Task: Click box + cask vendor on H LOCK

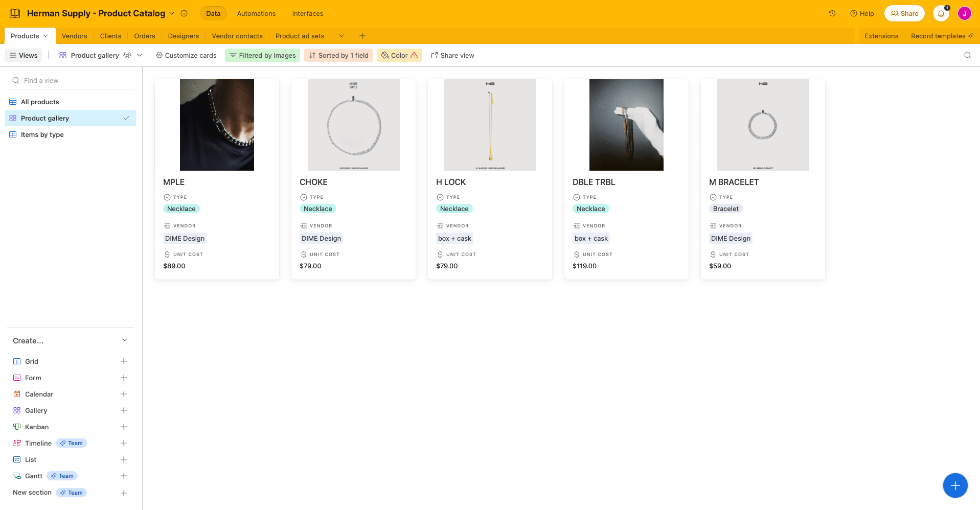Action: [x=454, y=238]
